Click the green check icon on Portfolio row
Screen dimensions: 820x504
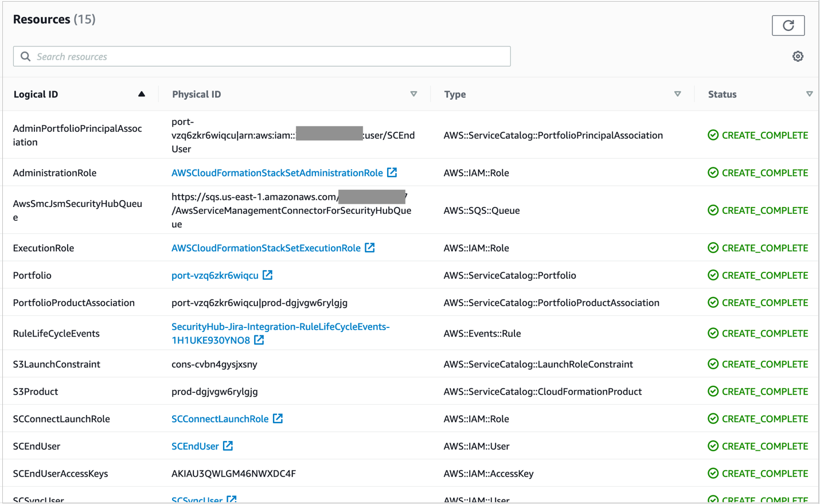tap(713, 275)
